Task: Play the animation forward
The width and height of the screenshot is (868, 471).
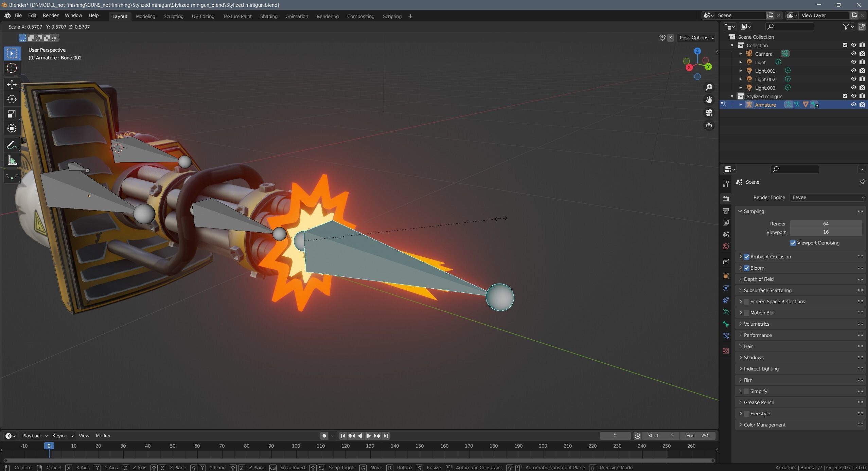Action: click(369, 436)
